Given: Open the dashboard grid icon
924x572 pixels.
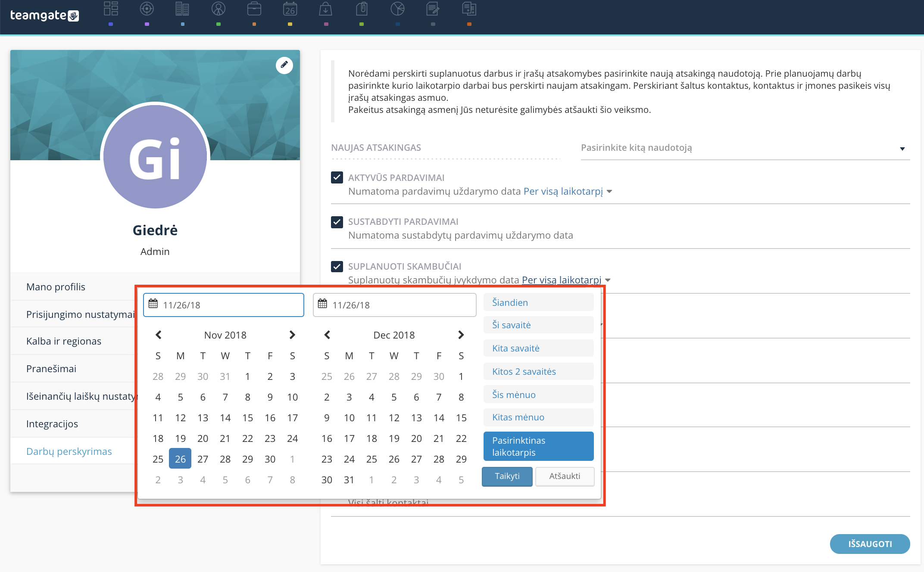Looking at the screenshot, I should pos(111,9).
